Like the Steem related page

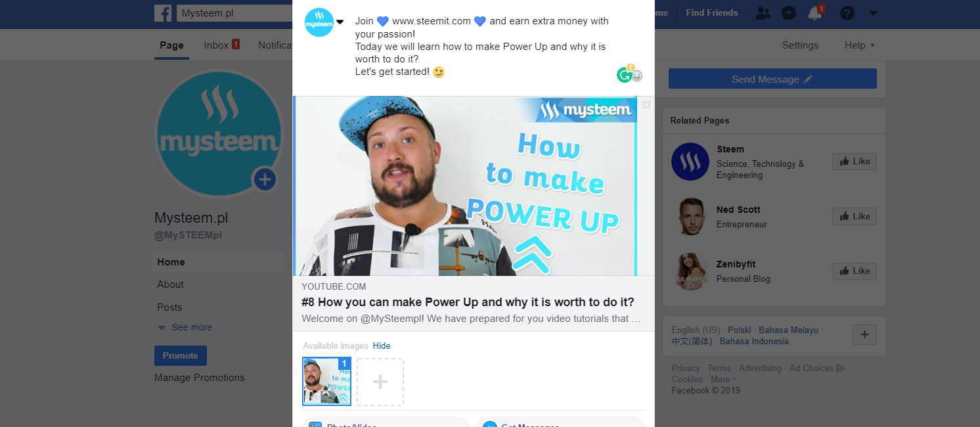point(855,161)
